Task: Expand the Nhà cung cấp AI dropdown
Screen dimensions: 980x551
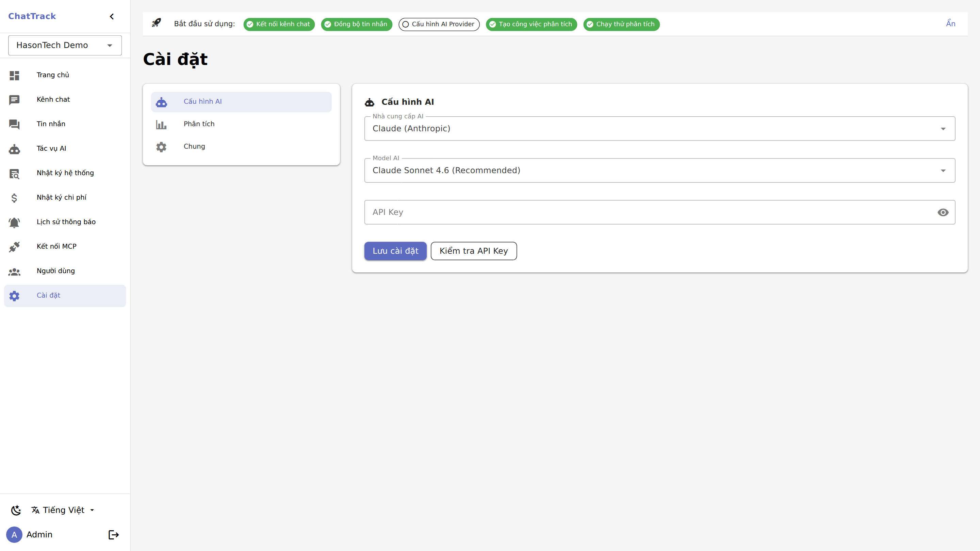Action: (x=659, y=129)
